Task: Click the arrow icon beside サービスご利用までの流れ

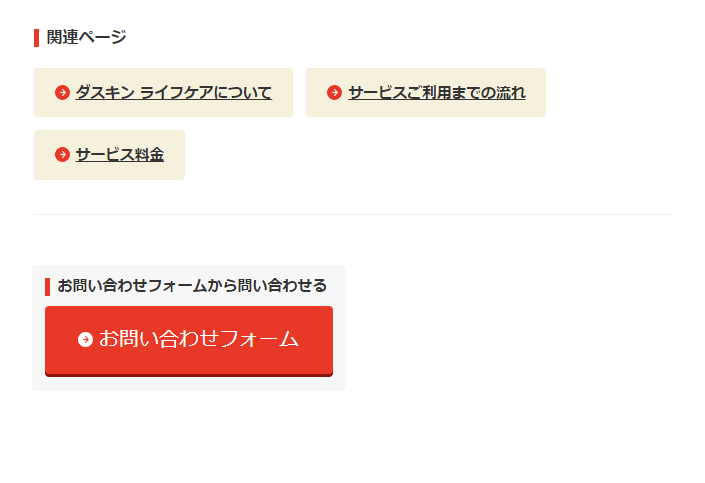Action: (x=334, y=93)
